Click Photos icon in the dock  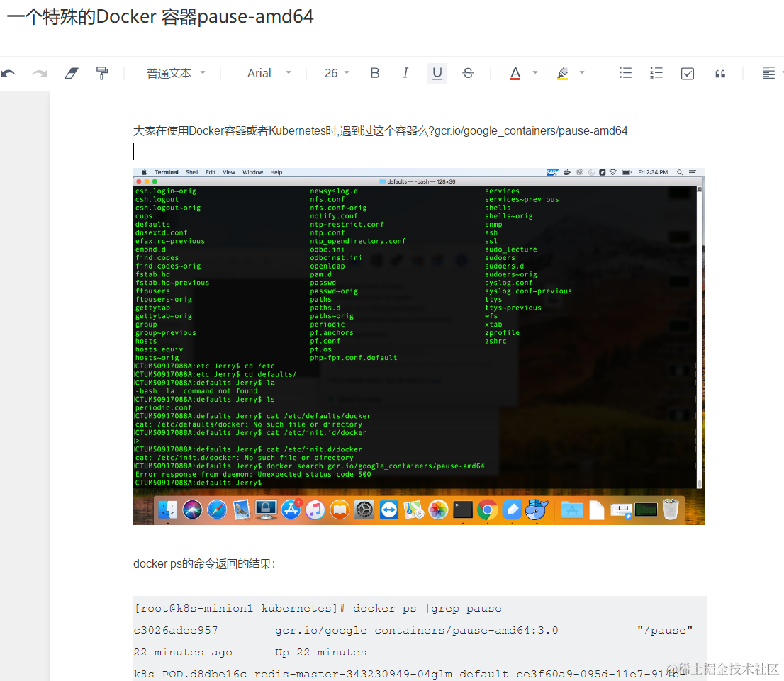439,510
